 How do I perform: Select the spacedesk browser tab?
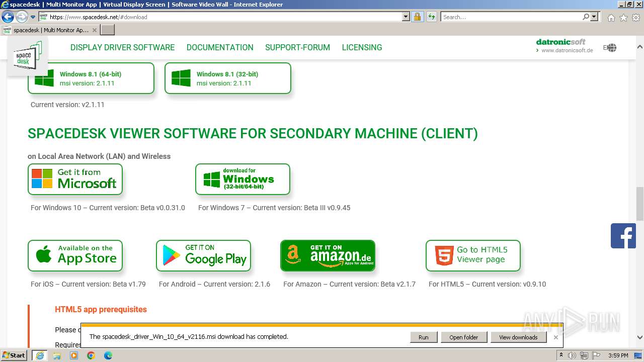coord(50,30)
